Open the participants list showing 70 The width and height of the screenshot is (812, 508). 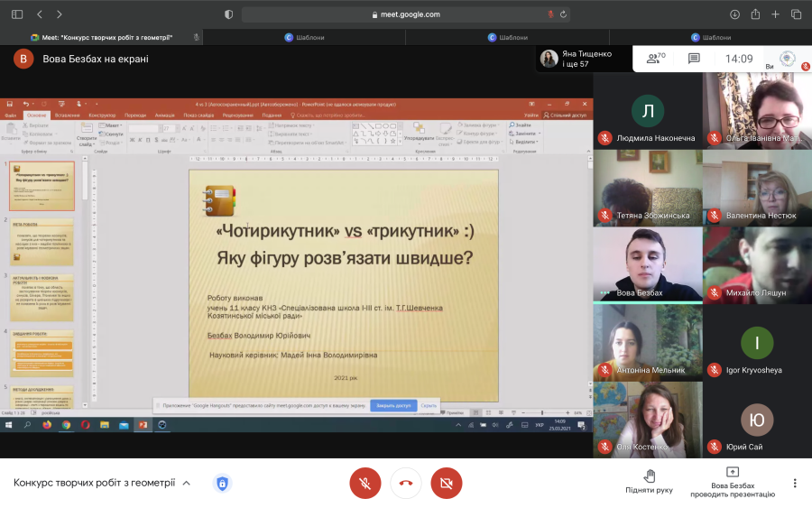656,59
